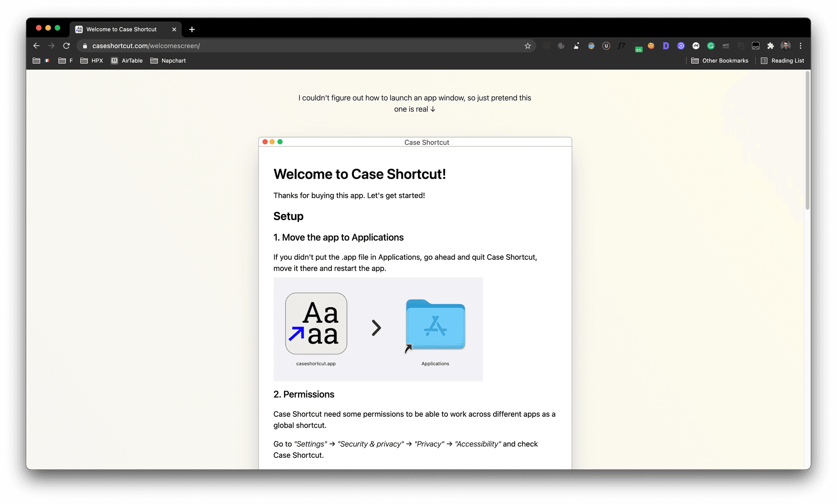Reload the page with the refresh icon
Image resolution: width=837 pixels, height=504 pixels.
point(66,46)
